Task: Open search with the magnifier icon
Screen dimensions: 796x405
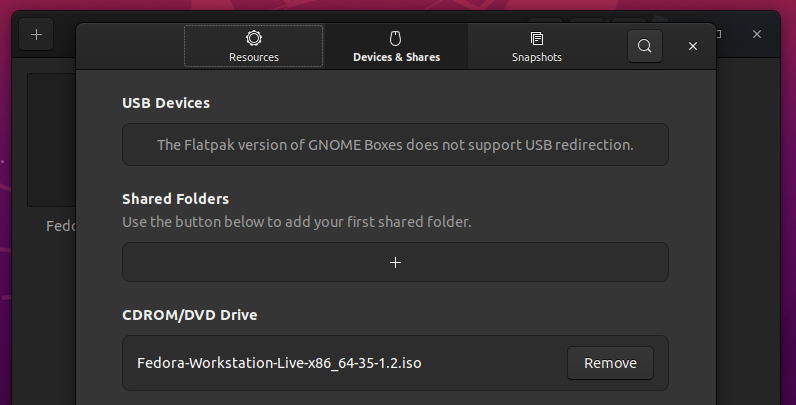Action: click(x=645, y=46)
